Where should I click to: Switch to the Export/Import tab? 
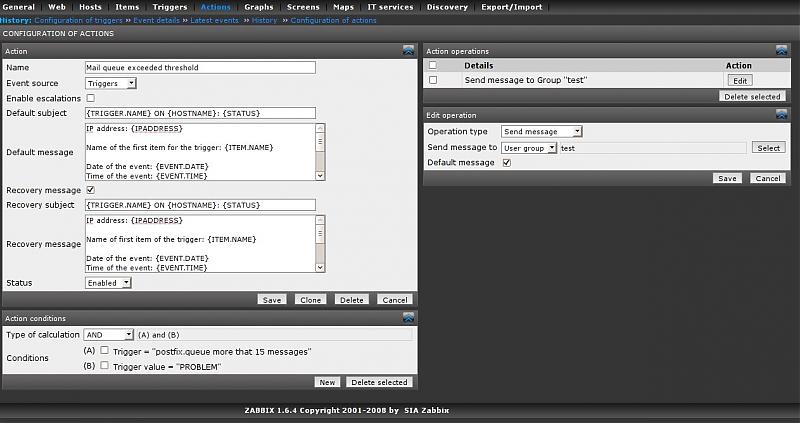point(510,7)
